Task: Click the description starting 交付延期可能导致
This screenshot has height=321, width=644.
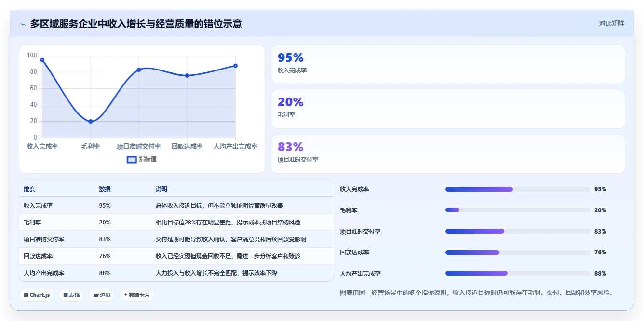Action: pos(230,239)
